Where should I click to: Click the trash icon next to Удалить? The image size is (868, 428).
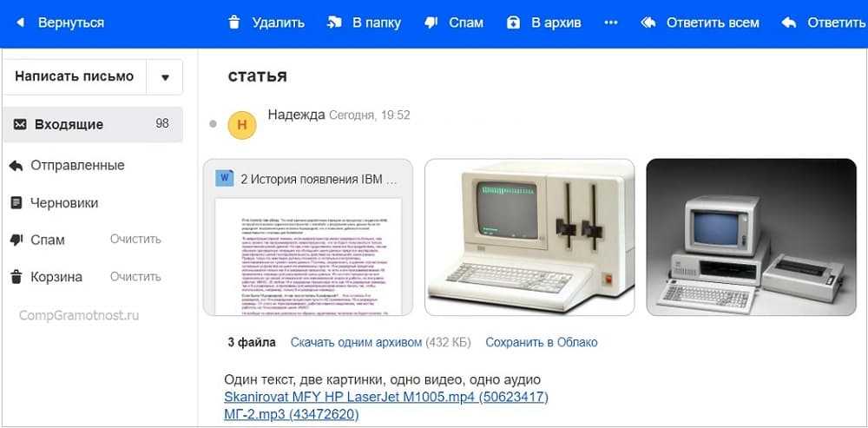point(234,23)
